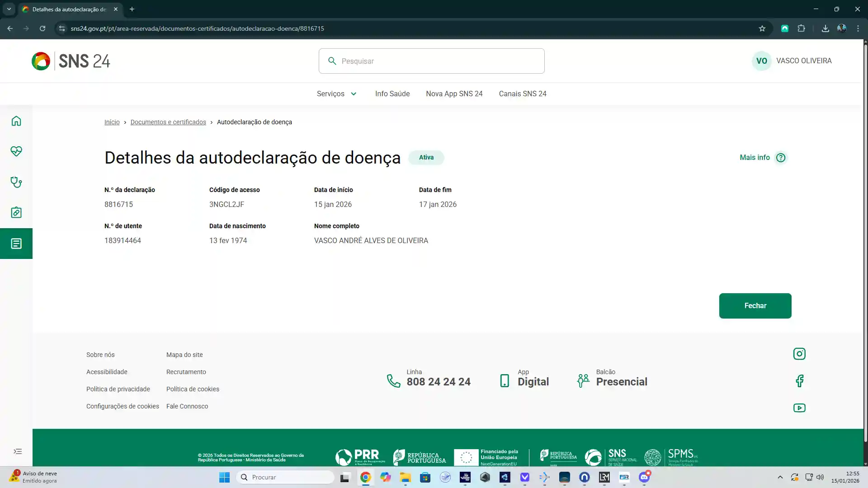Screen dimensions: 868x488
Task: Click the Windows Procurar search box
Action: tap(286, 477)
